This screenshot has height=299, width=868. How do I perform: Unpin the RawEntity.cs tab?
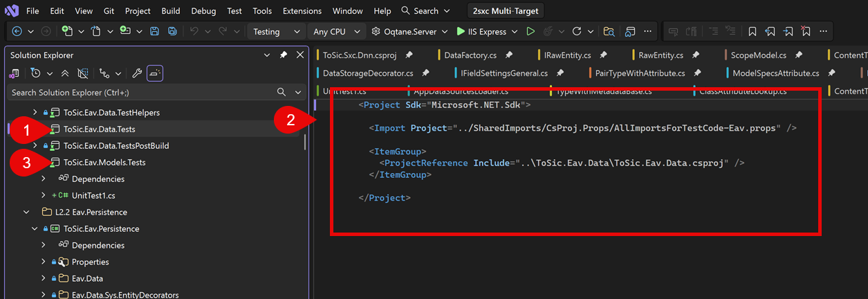696,55
